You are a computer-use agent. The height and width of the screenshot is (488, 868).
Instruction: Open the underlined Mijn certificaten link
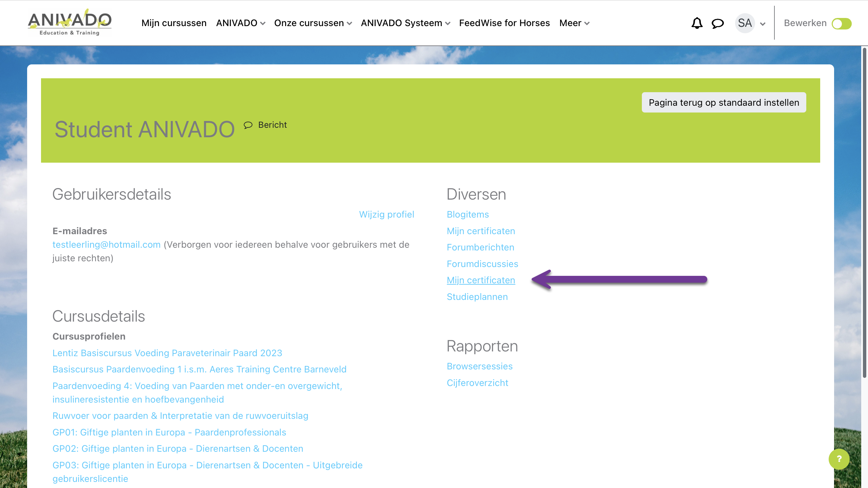480,280
